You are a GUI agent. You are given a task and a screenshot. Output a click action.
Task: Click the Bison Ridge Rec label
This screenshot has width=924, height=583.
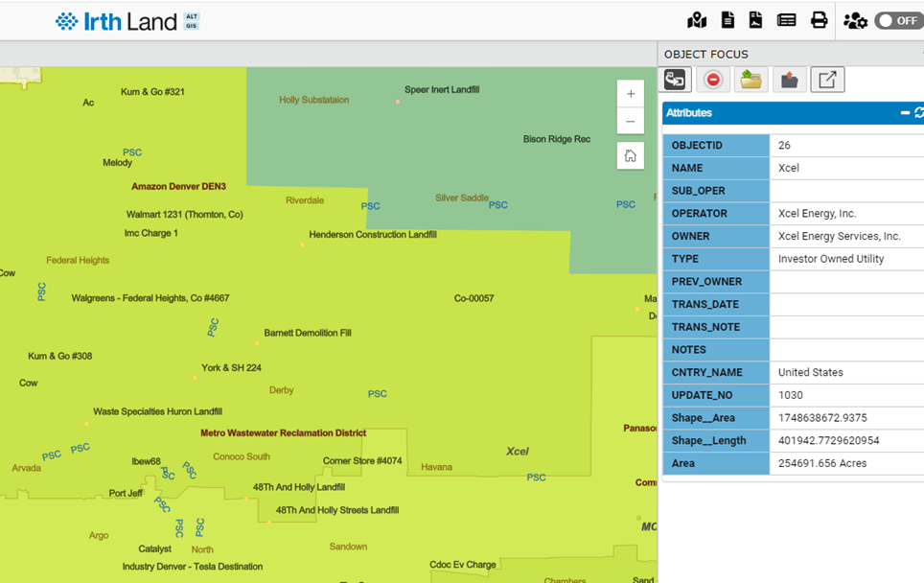(x=557, y=139)
